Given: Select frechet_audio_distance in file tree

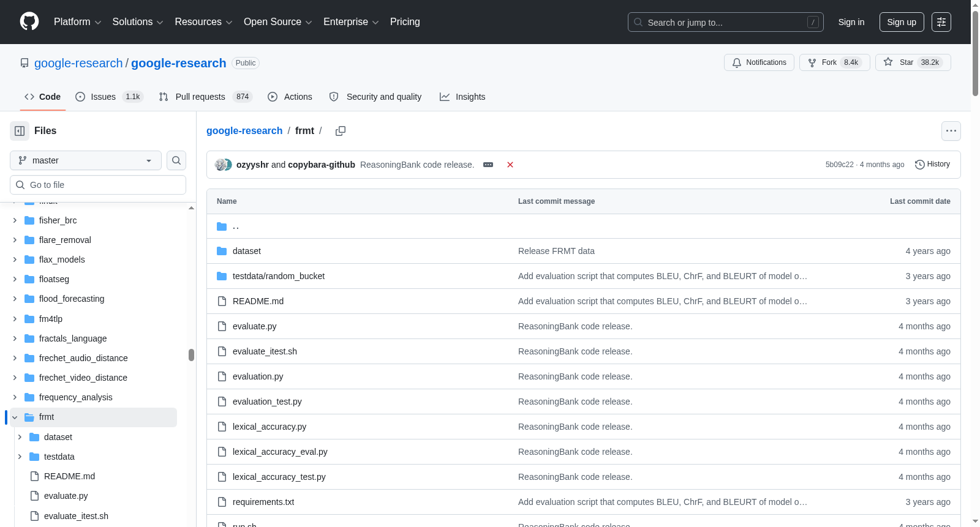Looking at the screenshot, I should click(83, 358).
